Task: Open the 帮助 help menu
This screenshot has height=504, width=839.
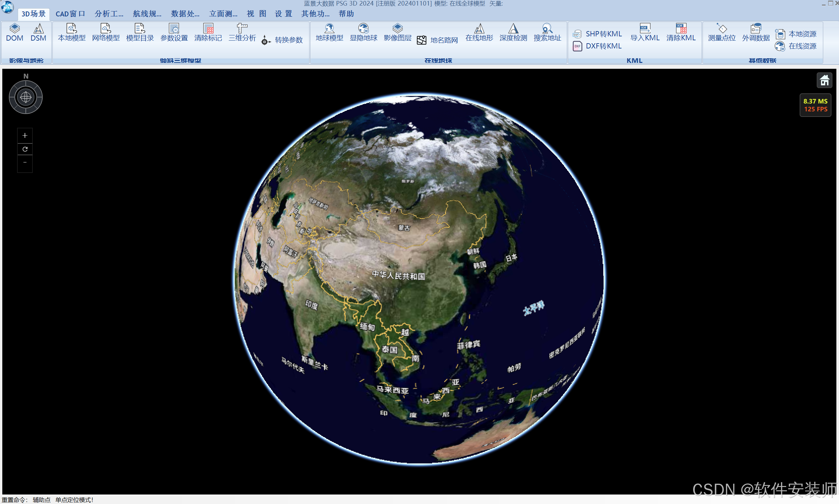Action: pyautogui.click(x=346, y=13)
